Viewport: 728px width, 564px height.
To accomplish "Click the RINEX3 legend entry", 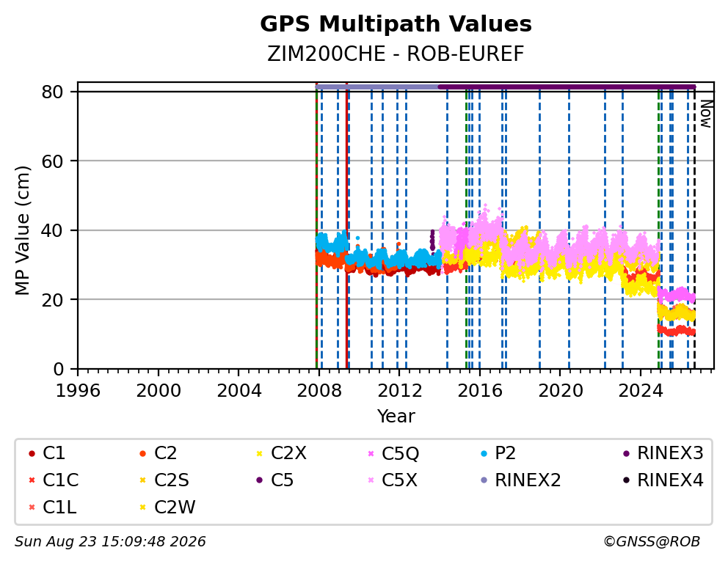I will (x=663, y=453).
